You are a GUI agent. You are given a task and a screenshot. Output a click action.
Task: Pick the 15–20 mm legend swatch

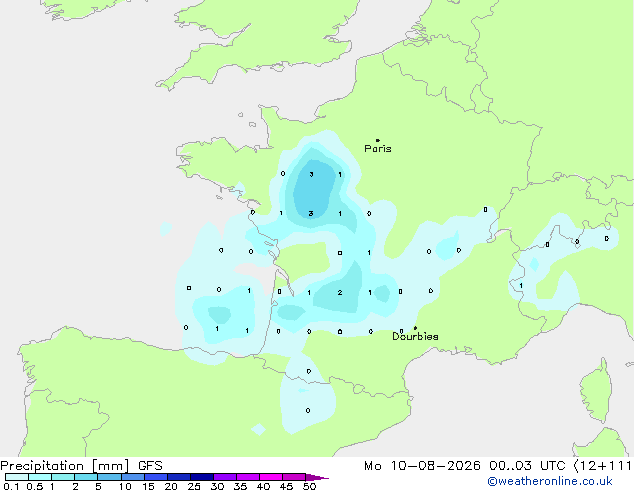pyautogui.click(x=156, y=477)
